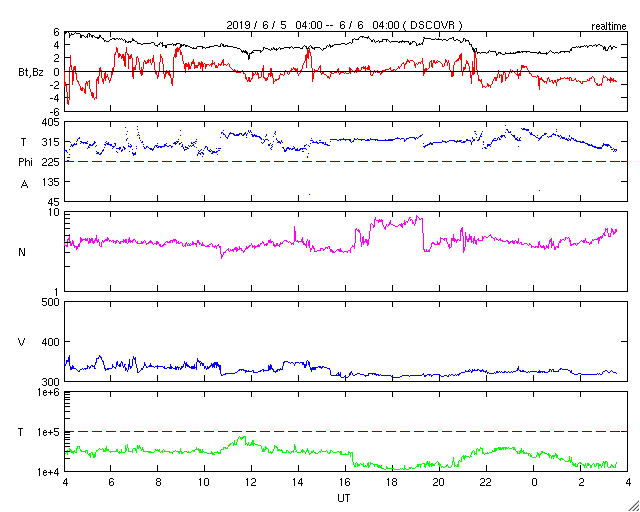Image resolution: width=640 pixels, height=512 pixels.
Task: Click the "UT" x-axis title
Action: coord(344,498)
